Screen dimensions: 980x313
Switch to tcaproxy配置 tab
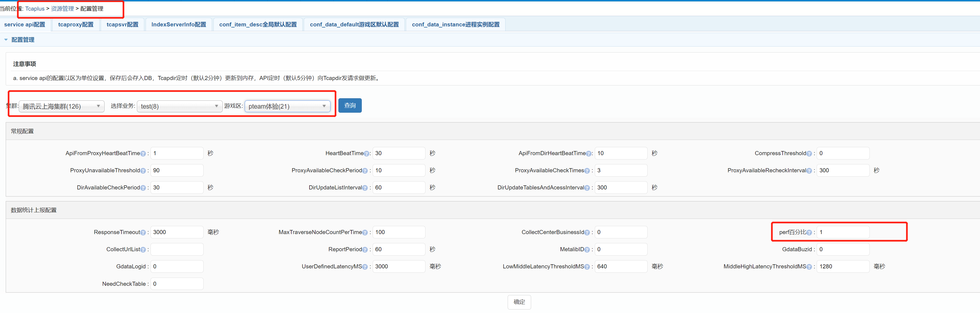click(76, 24)
